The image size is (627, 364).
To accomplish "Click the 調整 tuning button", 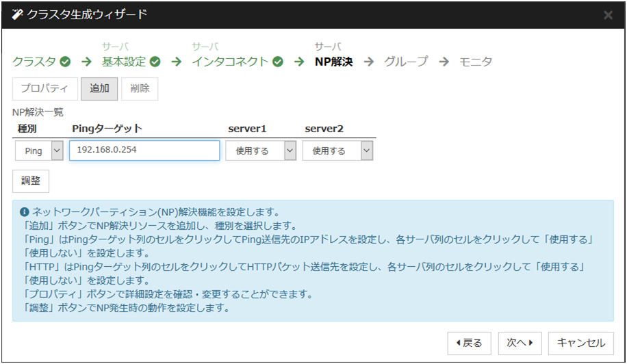I will (31, 181).
